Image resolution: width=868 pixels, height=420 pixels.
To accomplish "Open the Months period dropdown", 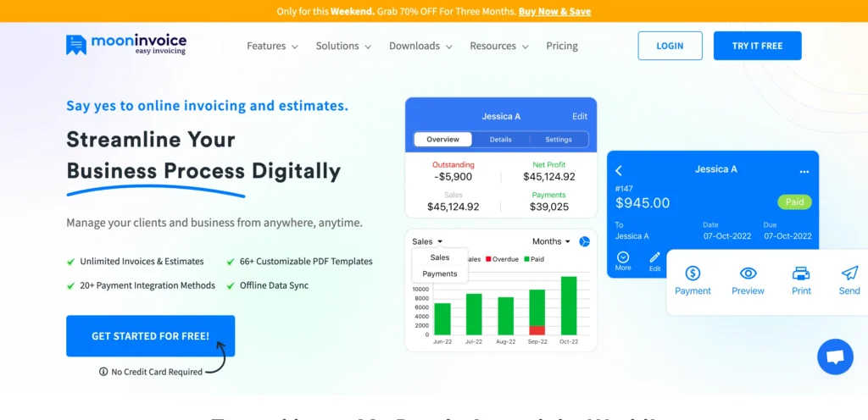I will (551, 241).
